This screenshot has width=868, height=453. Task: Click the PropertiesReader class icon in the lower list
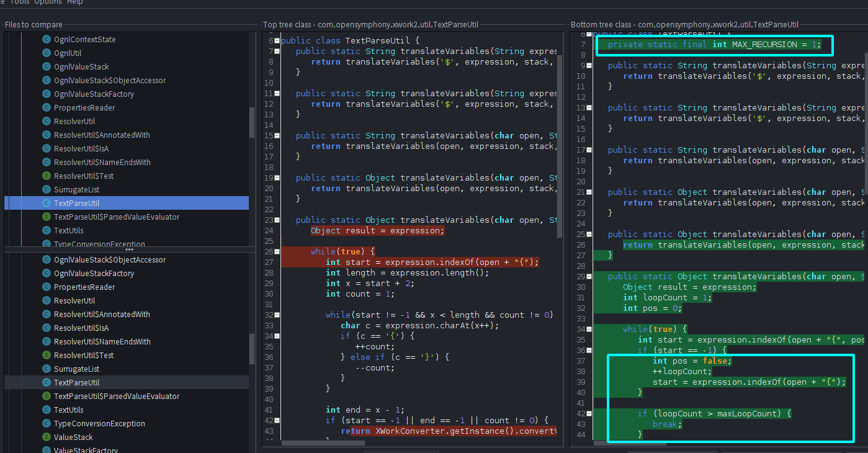(46, 287)
